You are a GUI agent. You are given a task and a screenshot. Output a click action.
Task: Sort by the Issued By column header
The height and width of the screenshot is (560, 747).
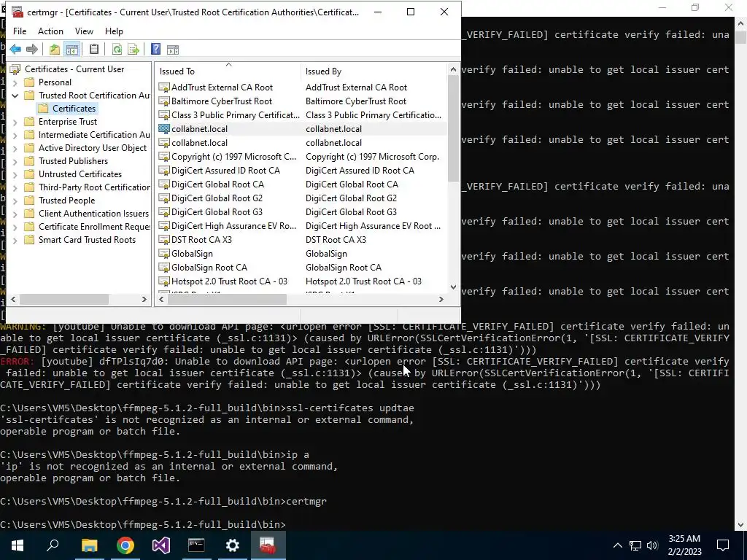374,71
